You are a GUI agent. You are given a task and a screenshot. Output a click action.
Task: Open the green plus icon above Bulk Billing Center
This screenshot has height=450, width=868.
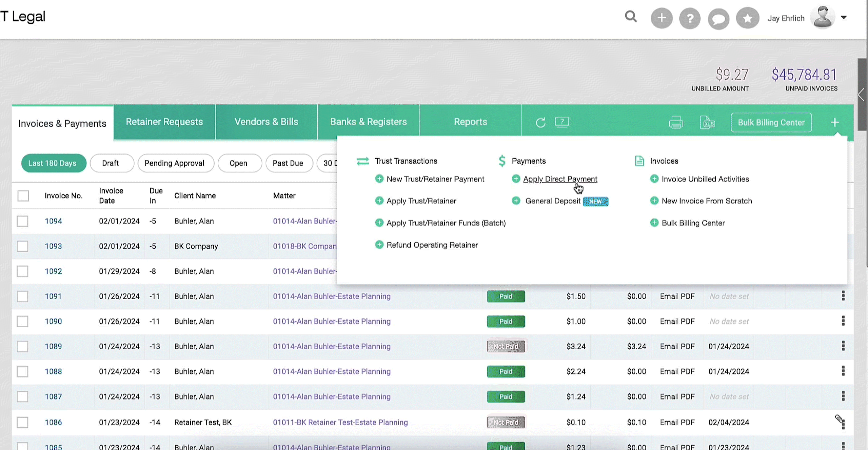click(x=835, y=122)
